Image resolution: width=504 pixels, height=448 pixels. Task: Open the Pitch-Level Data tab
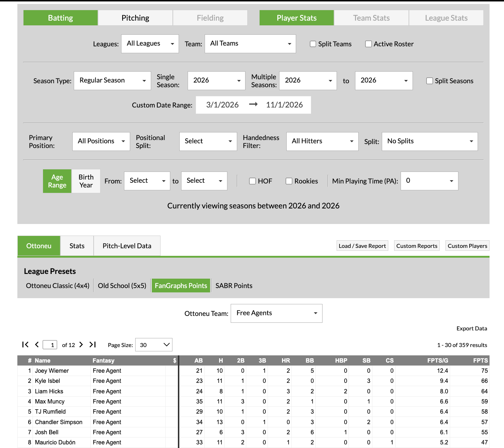[x=127, y=246]
